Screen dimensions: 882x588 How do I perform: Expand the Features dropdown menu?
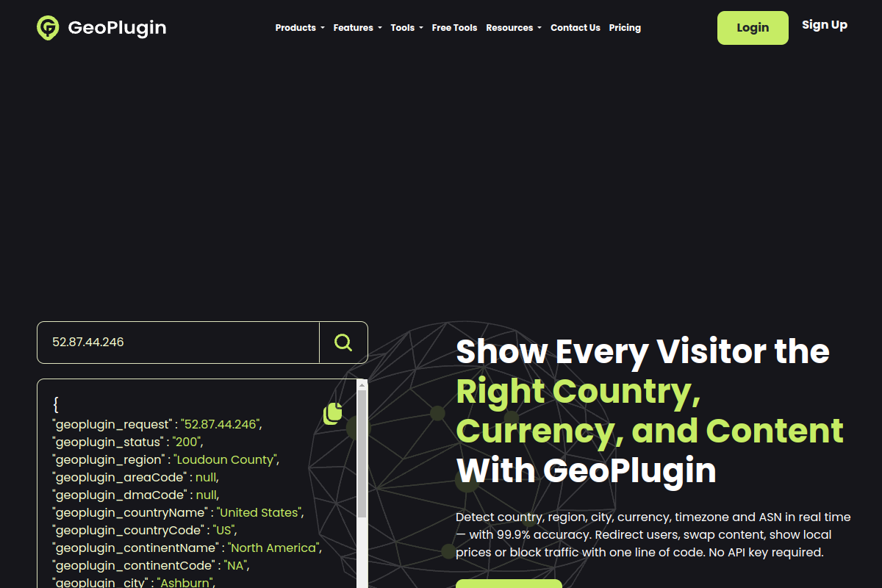pos(357,28)
